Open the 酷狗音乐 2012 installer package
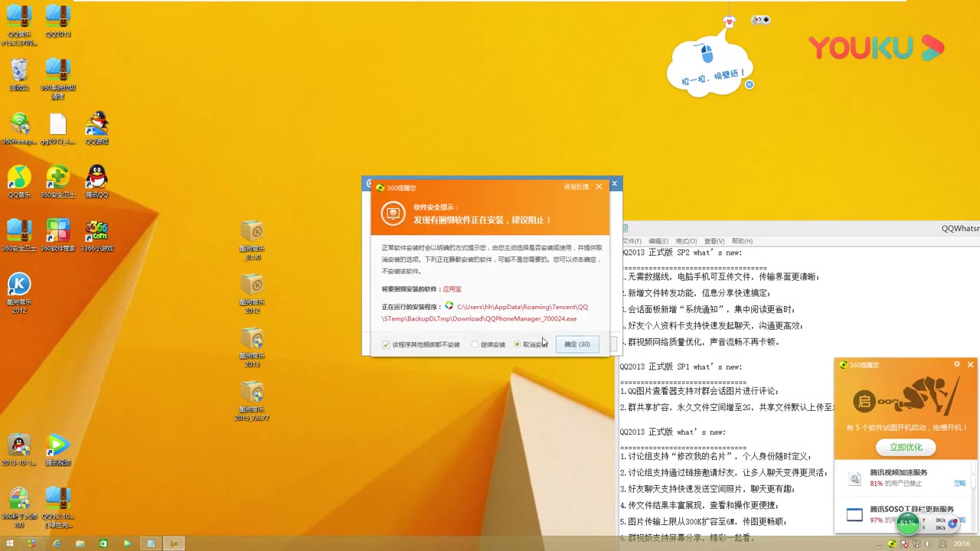 pos(253,293)
